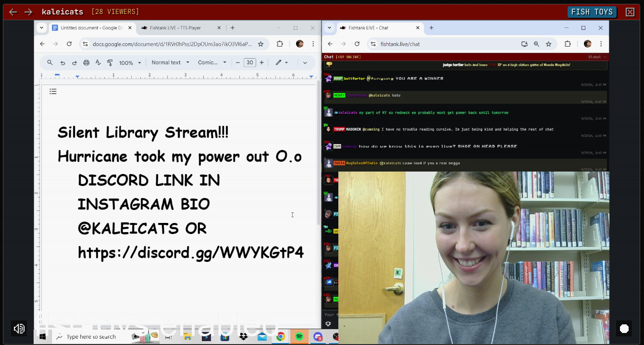Go to previous stream with left arrow
Image resolution: width=644 pixels, height=345 pixels.
[13, 12]
